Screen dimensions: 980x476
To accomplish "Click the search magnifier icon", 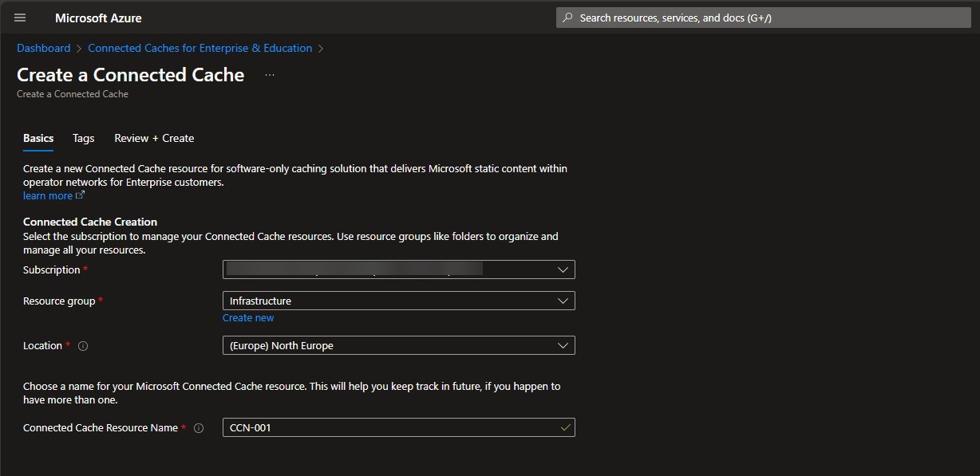I will point(567,18).
